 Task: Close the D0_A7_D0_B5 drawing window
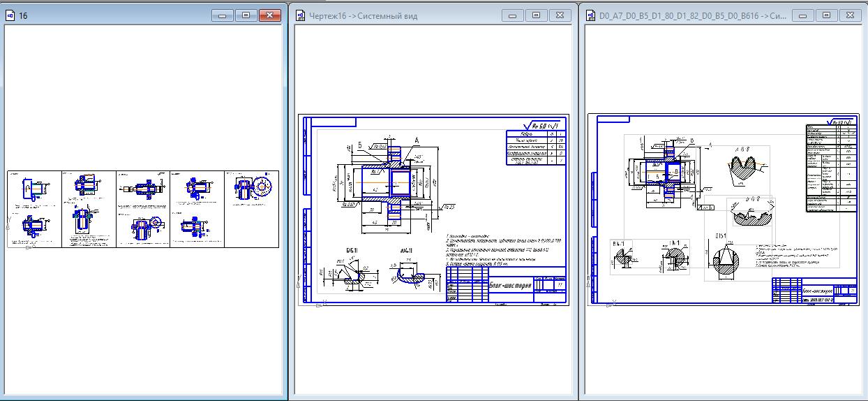pyautogui.click(x=850, y=15)
